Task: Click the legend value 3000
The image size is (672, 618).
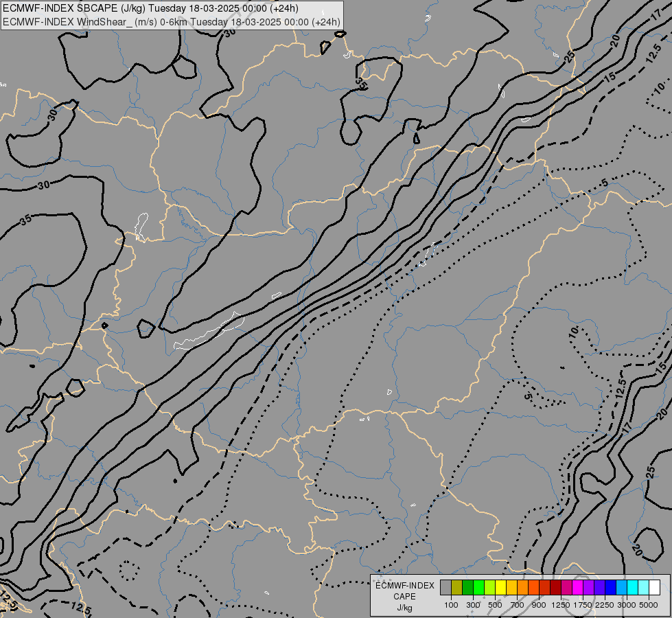Action: 627,605
